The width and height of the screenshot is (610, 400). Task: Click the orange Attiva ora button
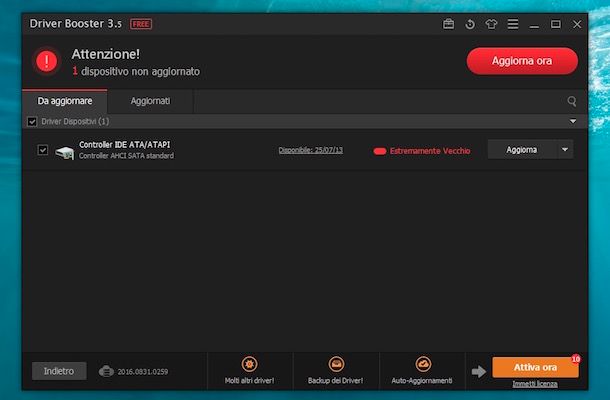coord(535,367)
